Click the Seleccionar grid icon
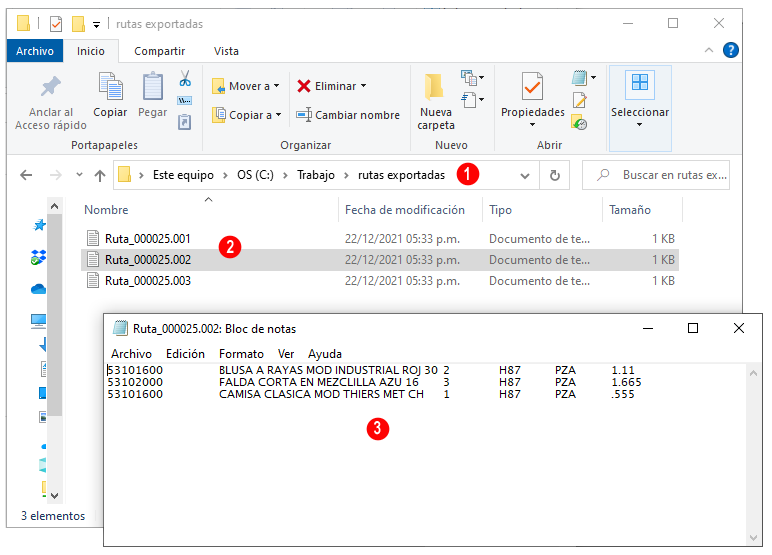This screenshot has height=555, width=772. click(640, 82)
